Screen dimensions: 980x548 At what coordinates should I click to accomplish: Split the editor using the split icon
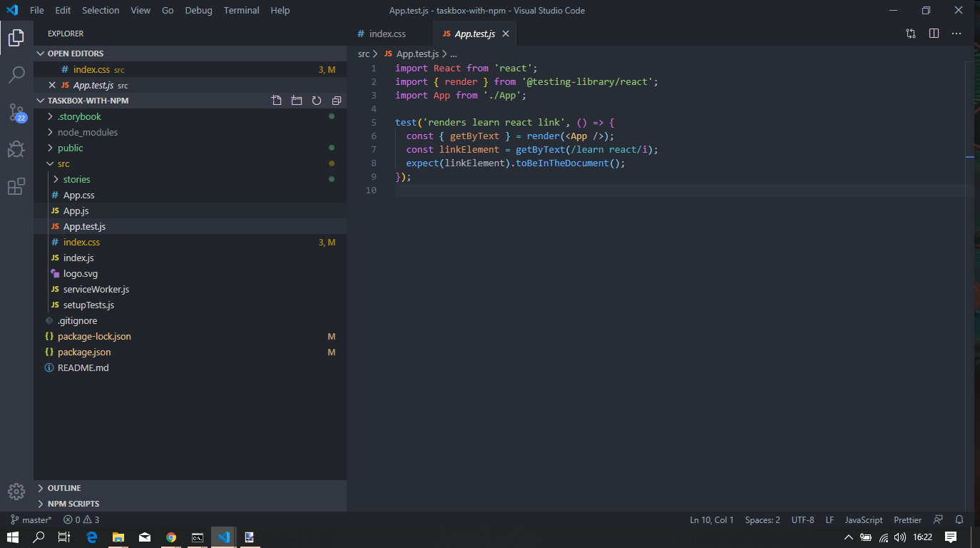click(x=934, y=33)
